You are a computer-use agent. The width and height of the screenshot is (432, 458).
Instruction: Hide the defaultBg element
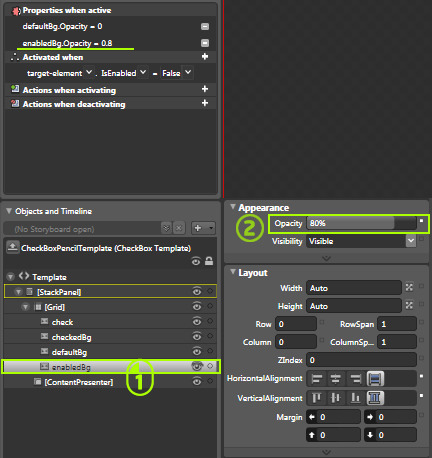click(x=197, y=351)
